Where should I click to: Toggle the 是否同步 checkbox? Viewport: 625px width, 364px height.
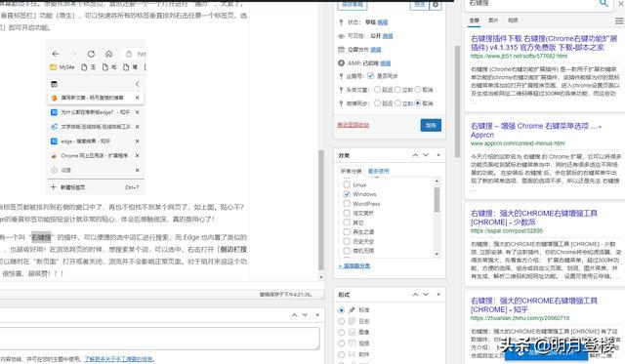tap(371, 76)
